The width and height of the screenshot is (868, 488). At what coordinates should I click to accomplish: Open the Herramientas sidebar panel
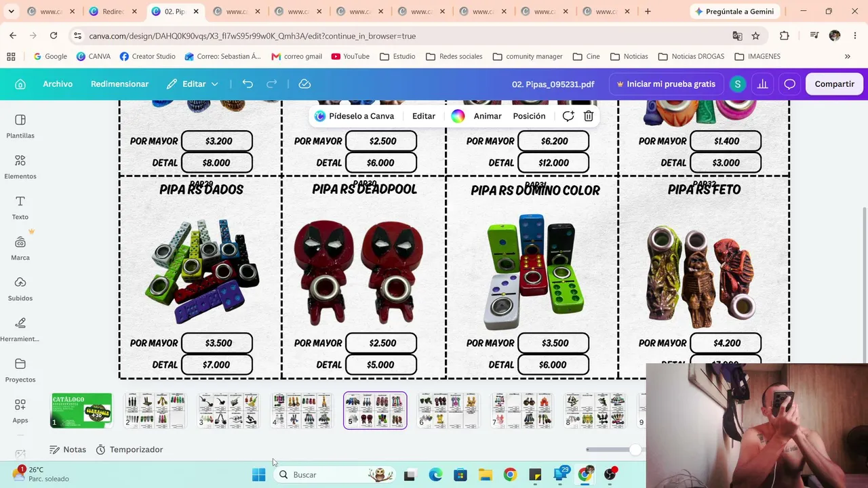[x=20, y=329]
